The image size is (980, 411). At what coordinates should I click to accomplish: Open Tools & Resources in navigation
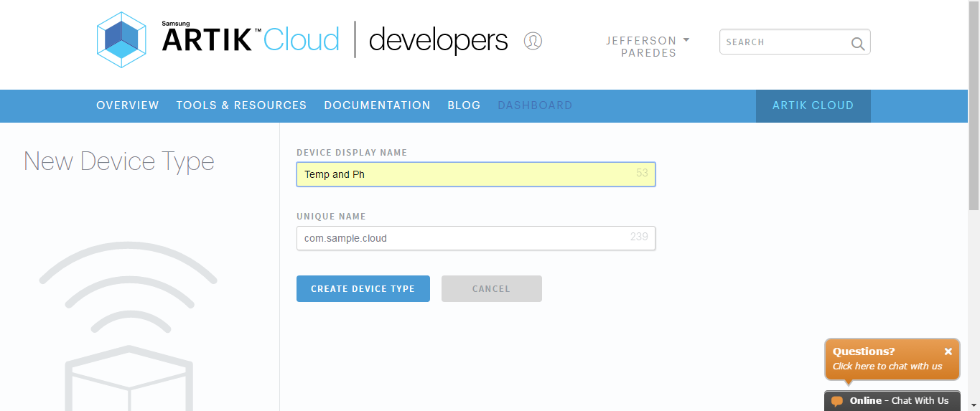(241, 105)
